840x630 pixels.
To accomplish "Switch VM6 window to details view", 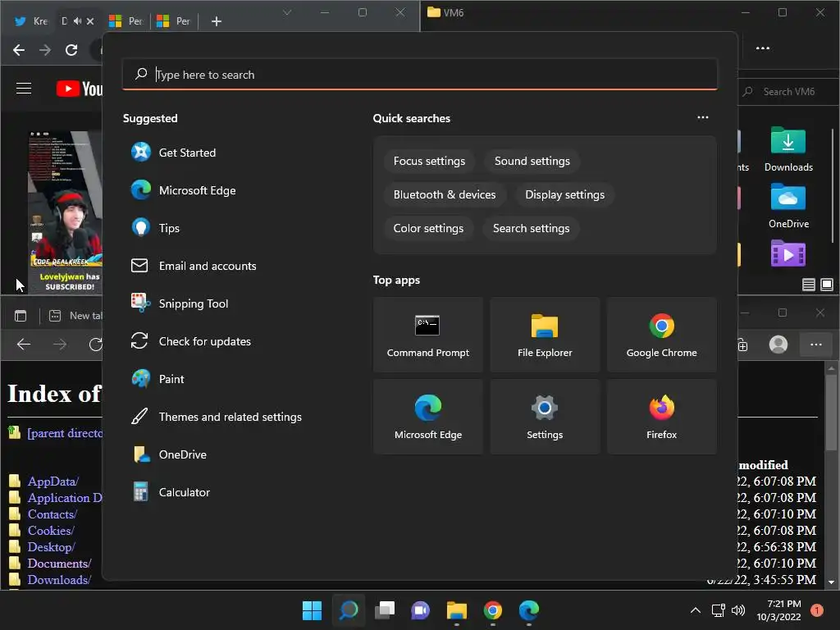I will [x=808, y=285].
